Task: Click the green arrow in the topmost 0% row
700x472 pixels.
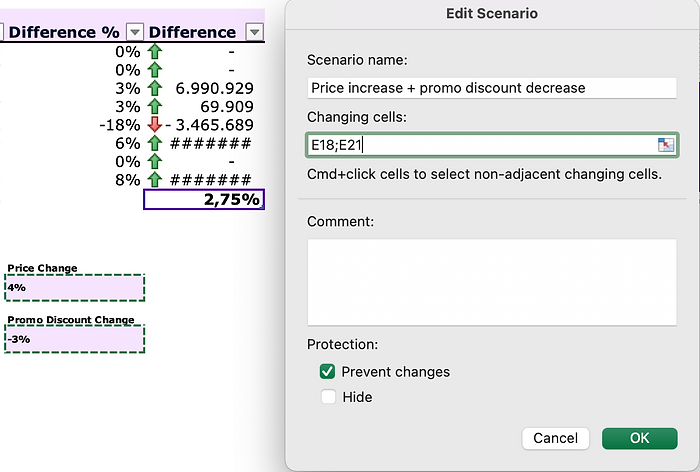Action: pyautogui.click(x=154, y=51)
